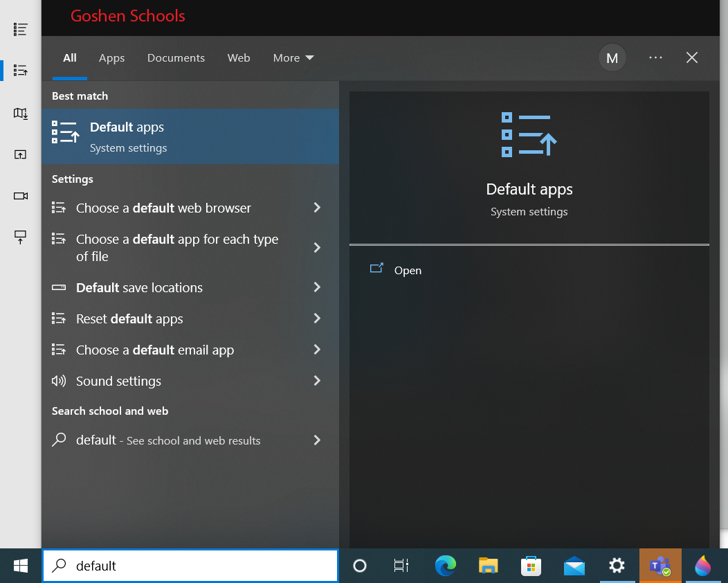Image resolution: width=728 pixels, height=583 pixels.
Task: Open the three-dots options menu
Action: point(655,57)
